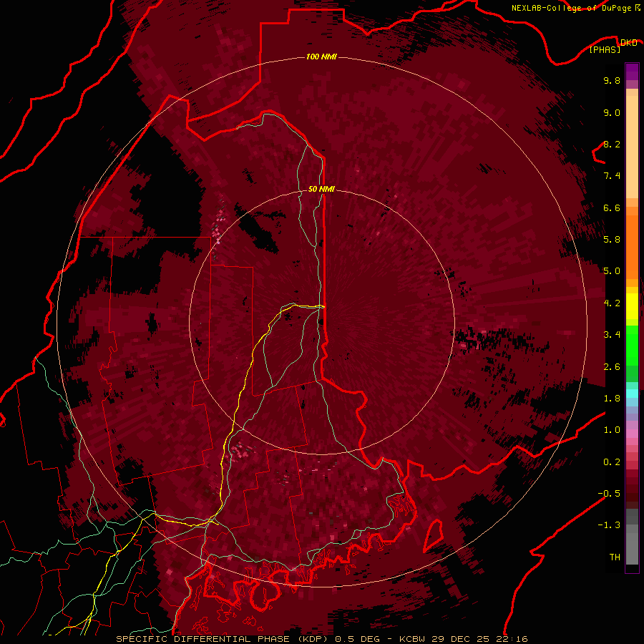The width and height of the screenshot is (644, 644).
Task: Click the 3.4 scale label
Action: tap(612, 335)
